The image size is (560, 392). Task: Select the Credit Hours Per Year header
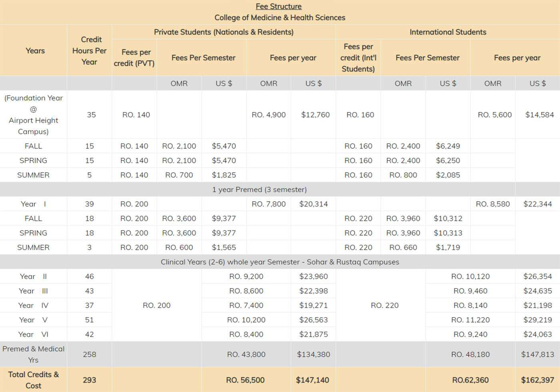(x=90, y=51)
